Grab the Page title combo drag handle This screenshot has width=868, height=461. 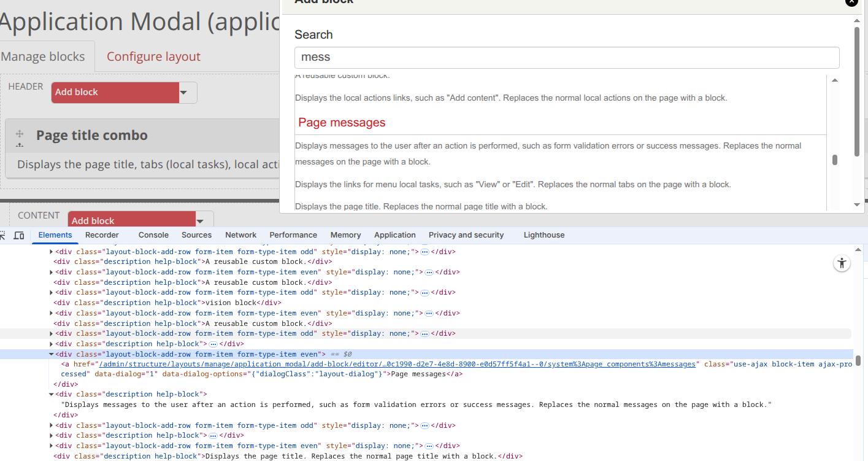pyautogui.click(x=20, y=134)
